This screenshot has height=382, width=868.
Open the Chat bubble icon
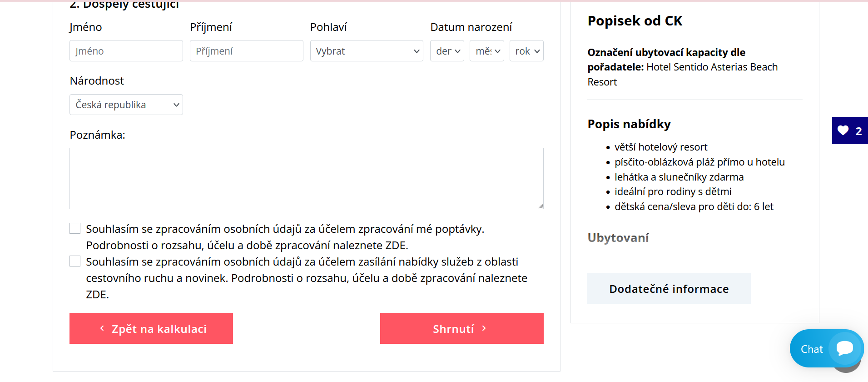pos(845,348)
